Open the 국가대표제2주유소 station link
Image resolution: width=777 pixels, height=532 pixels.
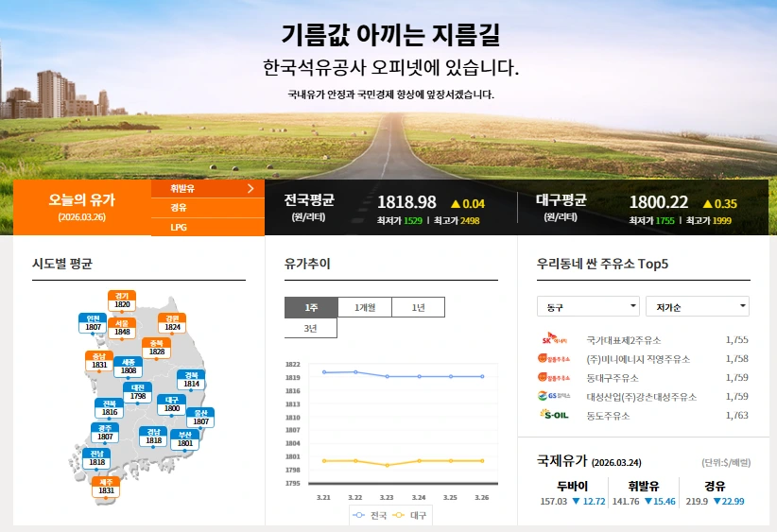(623, 340)
